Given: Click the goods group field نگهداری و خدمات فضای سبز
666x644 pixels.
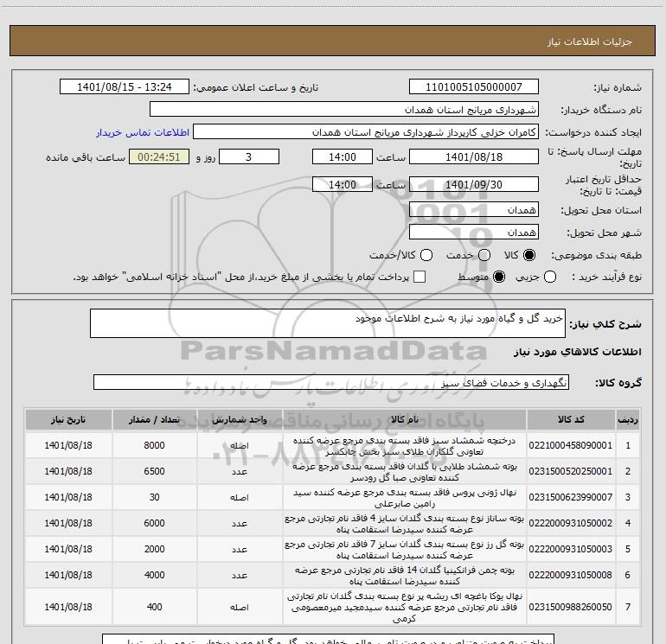Looking at the screenshot, I should tap(331, 382).
